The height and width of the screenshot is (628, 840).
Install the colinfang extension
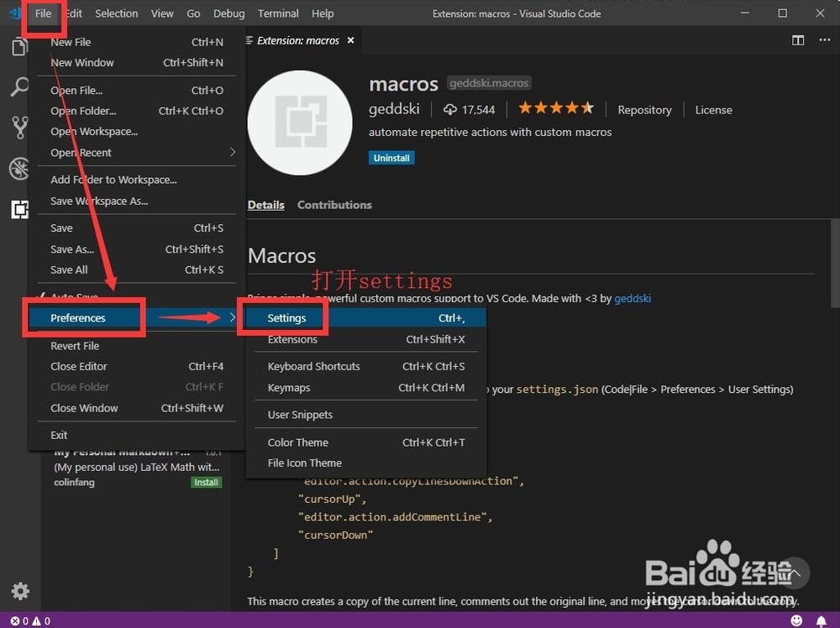pyautogui.click(x=207, y=483)
